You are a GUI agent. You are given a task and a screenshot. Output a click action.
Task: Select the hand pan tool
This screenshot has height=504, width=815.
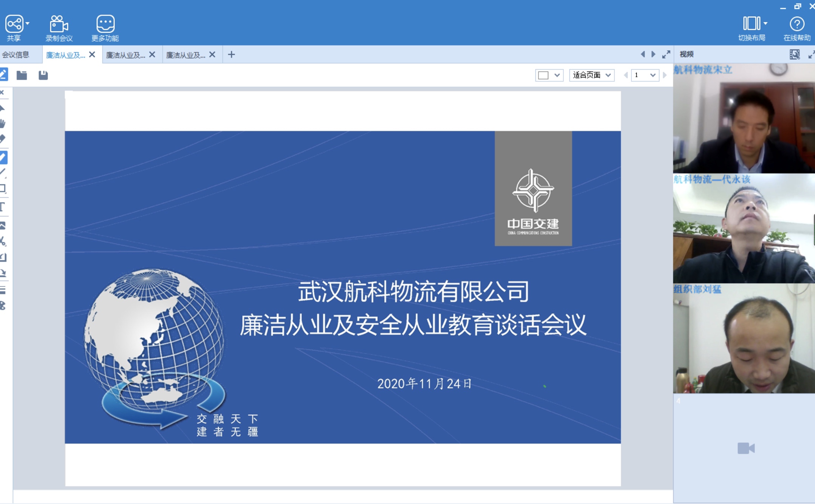pyautogui.click(x=3, y=124)
